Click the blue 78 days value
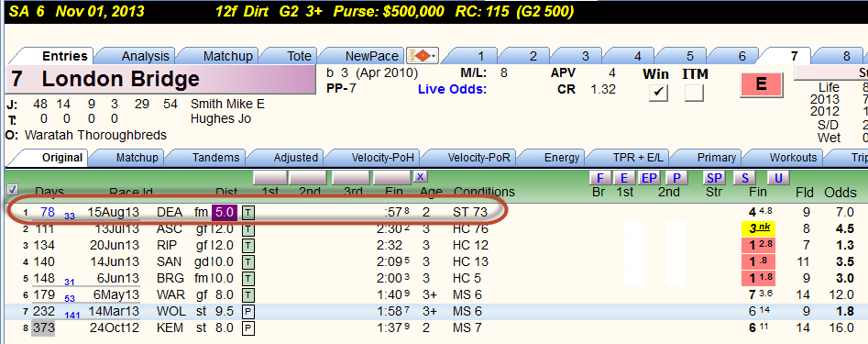Viewport: 868px width, 344px height. tap(48, 212)
